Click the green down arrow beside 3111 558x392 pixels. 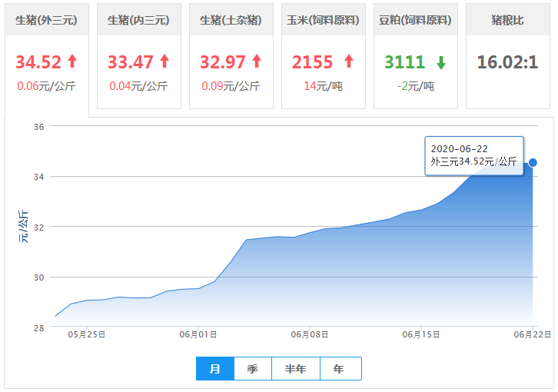(440, 62)
